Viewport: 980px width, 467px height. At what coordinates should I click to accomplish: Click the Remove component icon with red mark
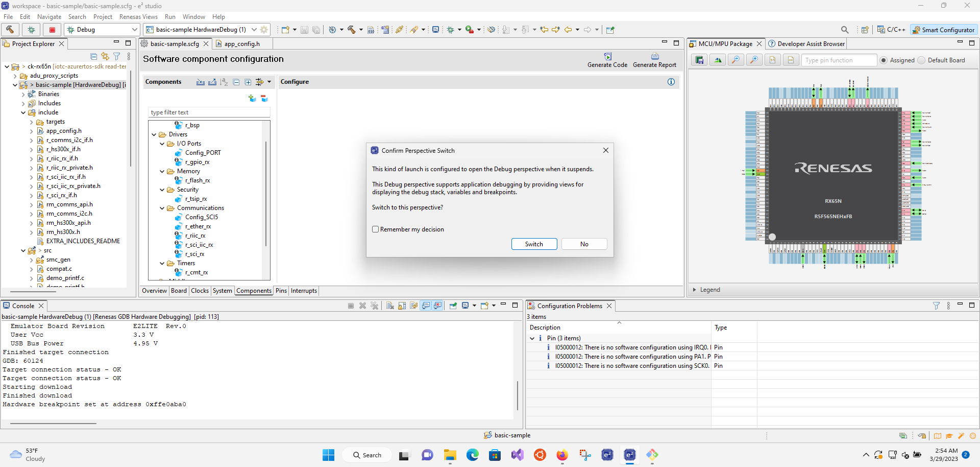264,98
